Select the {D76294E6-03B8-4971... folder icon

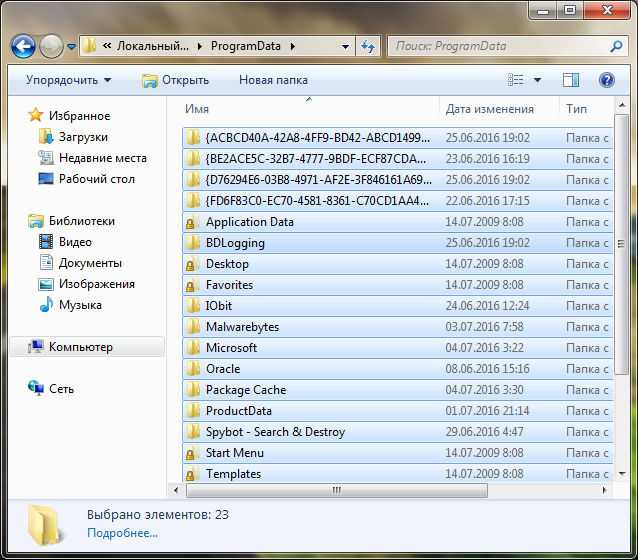click(x=193, y=179)
